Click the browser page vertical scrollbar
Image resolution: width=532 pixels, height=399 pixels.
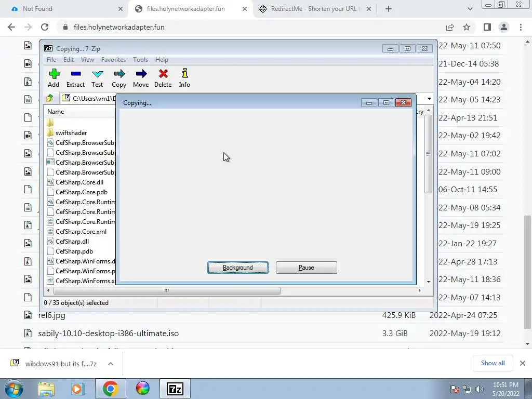point(528,272)
